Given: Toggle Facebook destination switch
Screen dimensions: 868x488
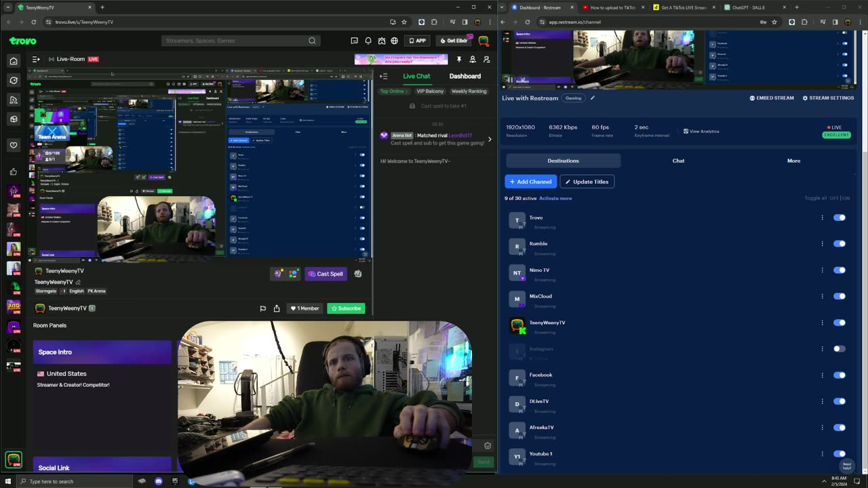Looking at the screenshot, I should pos(840,375).
